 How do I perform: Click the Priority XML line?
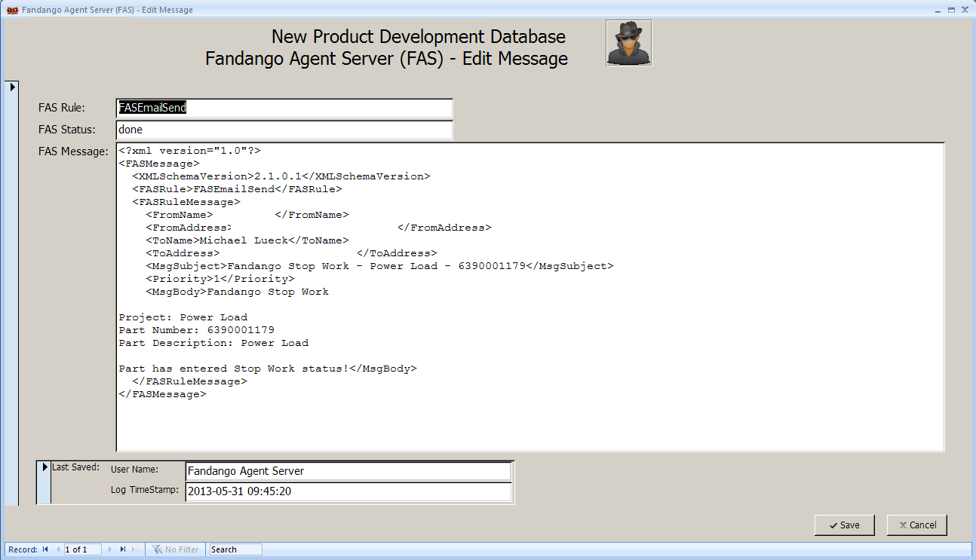[220, 279]
